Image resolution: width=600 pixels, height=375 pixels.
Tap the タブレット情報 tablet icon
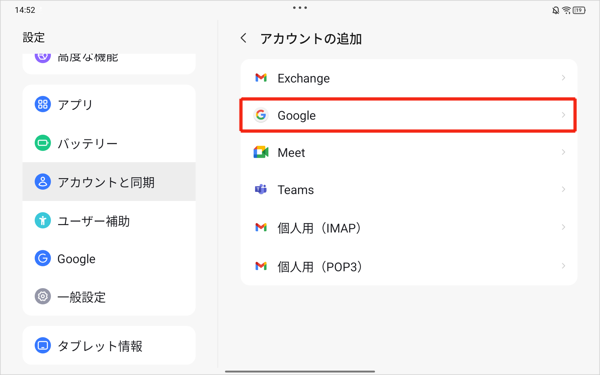[42, 345]
